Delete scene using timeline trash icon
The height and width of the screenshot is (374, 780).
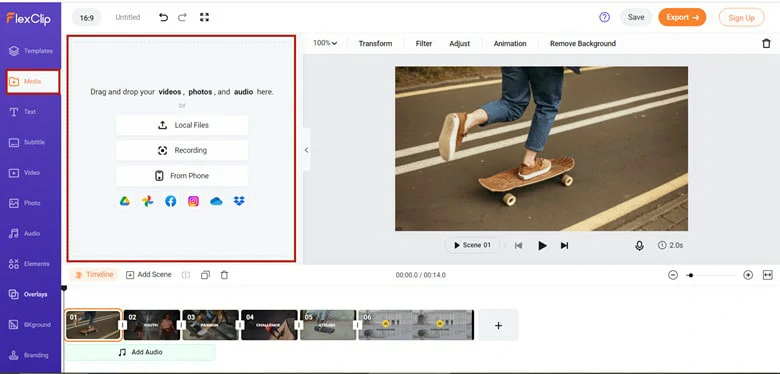coord(224,275)
